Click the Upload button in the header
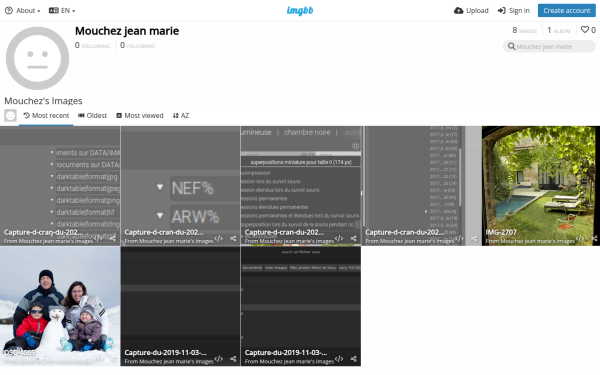The image size is (600, 375). (x=471, y=11)
